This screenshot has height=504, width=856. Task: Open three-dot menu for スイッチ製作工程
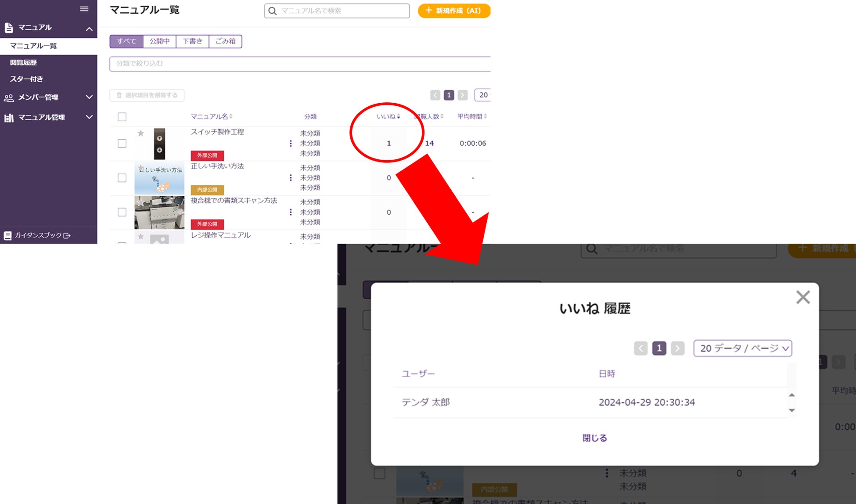click(x=291, y=144)
